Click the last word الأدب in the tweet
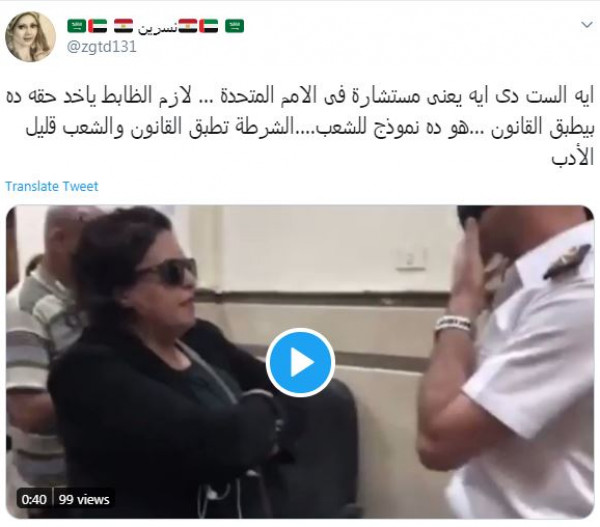Screen dimensions: 600x527 click(x=572, y=157)
